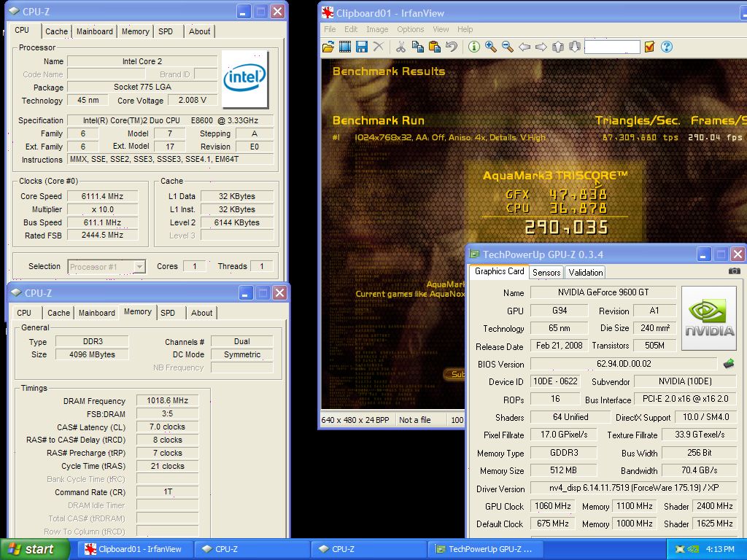Click the Save floppy disk icon in IrfanView

point(362,47)
